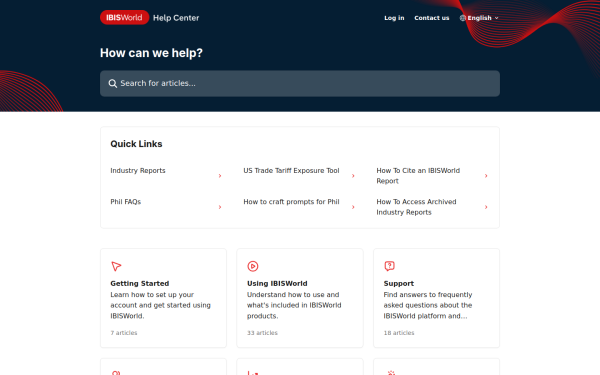
Task: Click arrow next to How To Access Archived Industry Reports
Action: point(486,207)
